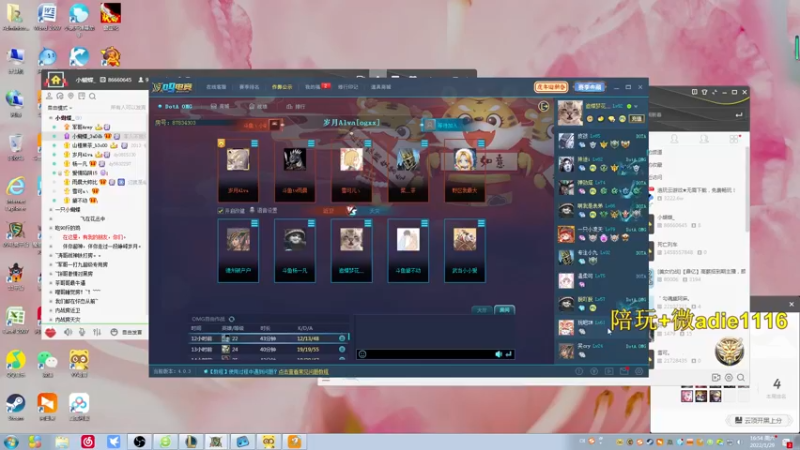
Task: Open menu icon on 斗鱼杨一凡 player card
Action: [311, 223]
